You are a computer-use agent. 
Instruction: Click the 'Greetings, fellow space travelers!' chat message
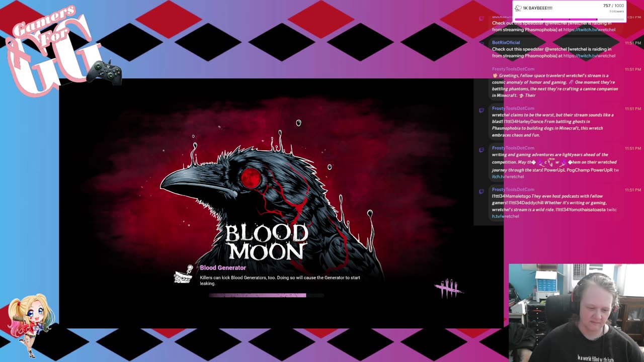pos(555,85)
